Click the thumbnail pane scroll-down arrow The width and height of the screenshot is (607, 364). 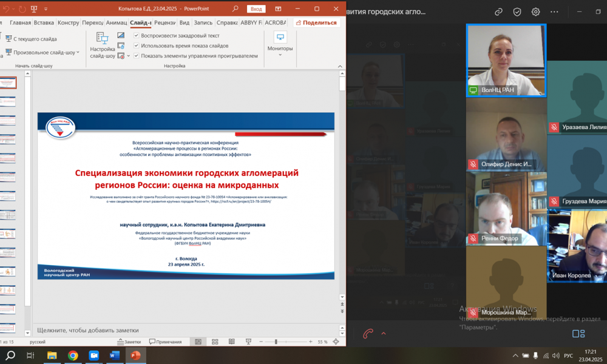27,333
